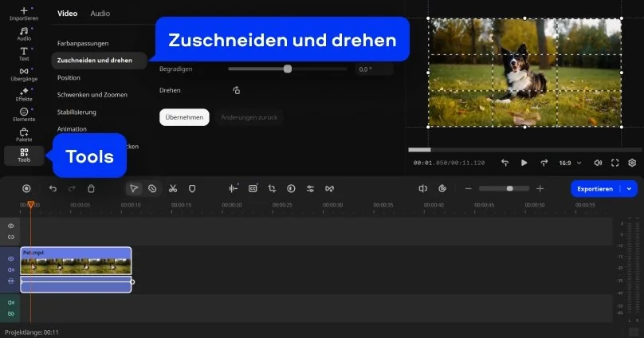Image resolution: width=644 pixels, height=338 pixels.
Task: Open the 16:9 aspect ratio dropdown
Action: pos(570,163)
